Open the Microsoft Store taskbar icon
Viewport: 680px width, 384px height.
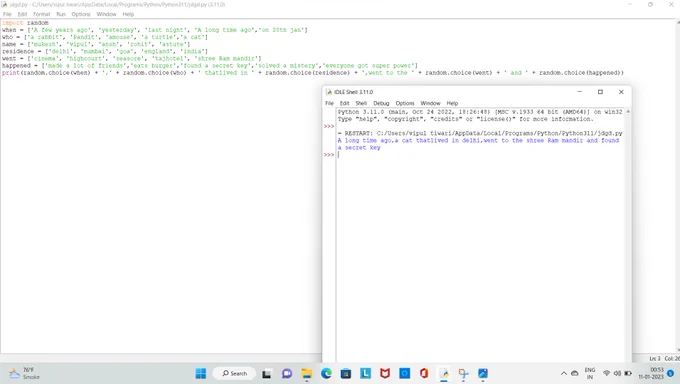tap(346, 374)
